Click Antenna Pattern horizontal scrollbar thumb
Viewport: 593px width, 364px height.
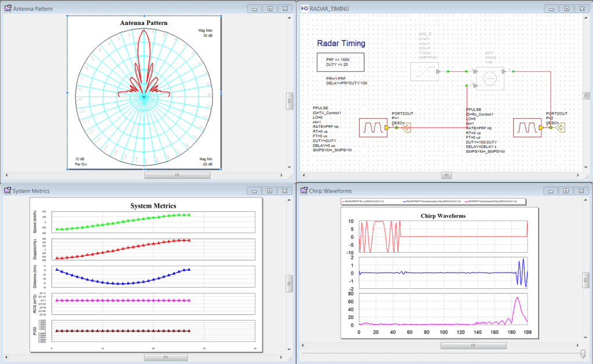click(x=177, y=175)
